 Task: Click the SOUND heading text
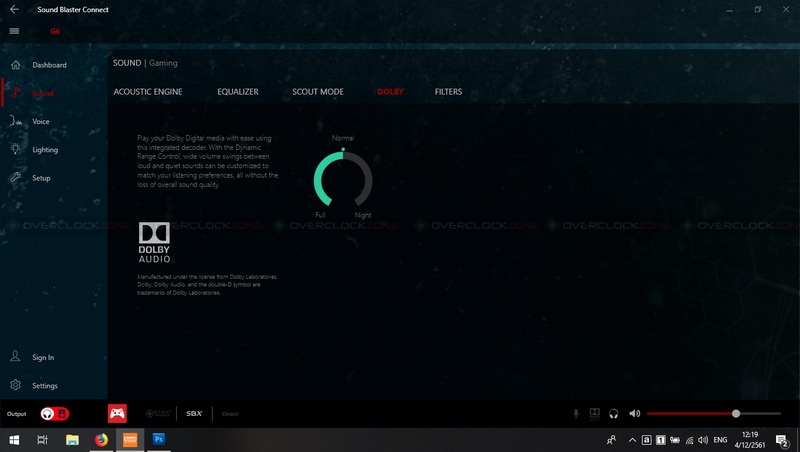[127, 63]
